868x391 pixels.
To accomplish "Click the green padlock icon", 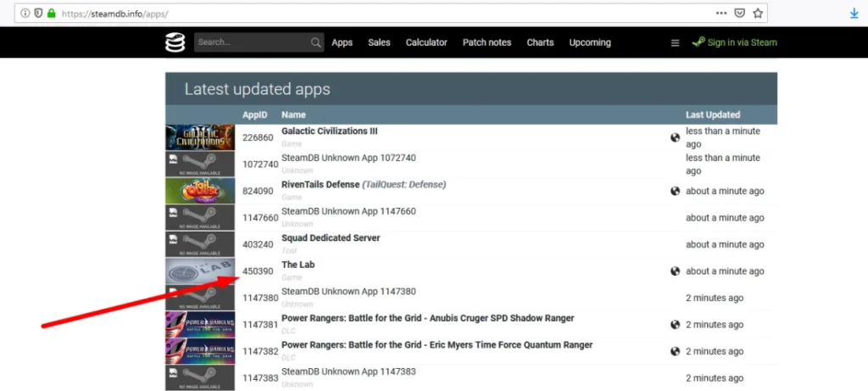I will coord(52,13).
